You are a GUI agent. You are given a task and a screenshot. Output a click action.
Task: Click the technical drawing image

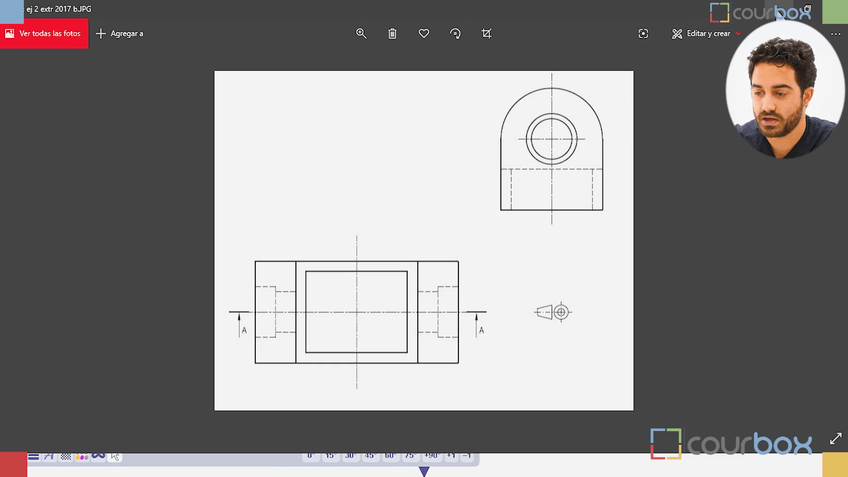(x=423, y=240)
